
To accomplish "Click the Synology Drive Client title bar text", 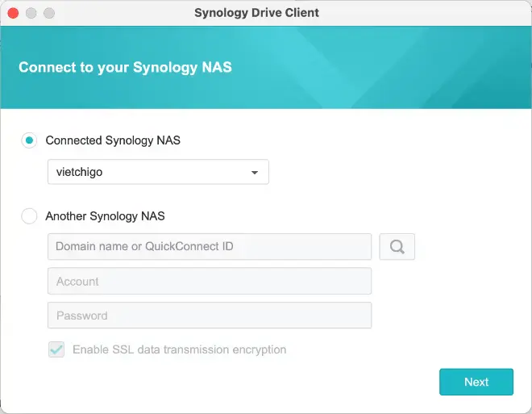I will pyautogui.click(x=256, y=13).
